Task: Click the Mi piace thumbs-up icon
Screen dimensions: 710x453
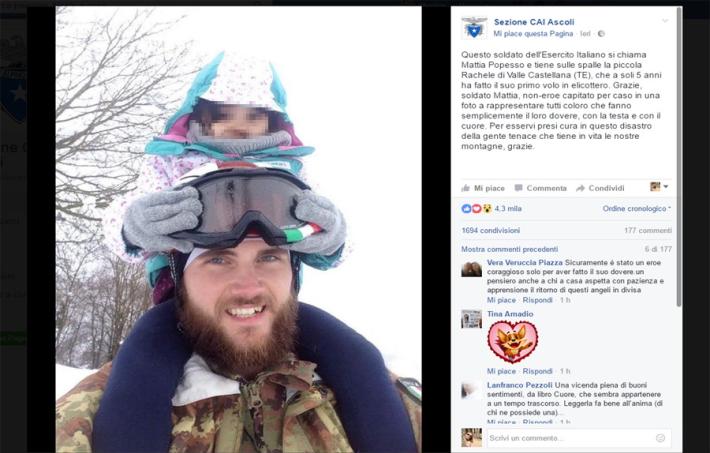Action: click(x=465, y=188)
